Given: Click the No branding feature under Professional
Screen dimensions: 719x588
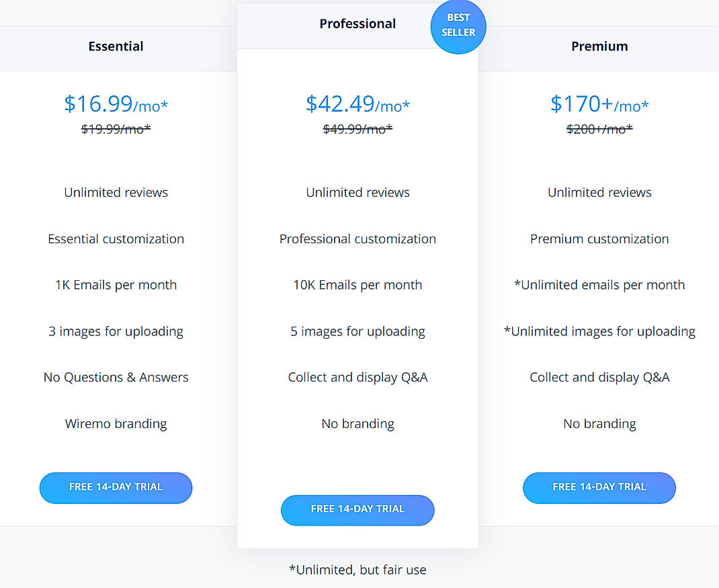Looking at the screenshot, I should coord(357,423).
